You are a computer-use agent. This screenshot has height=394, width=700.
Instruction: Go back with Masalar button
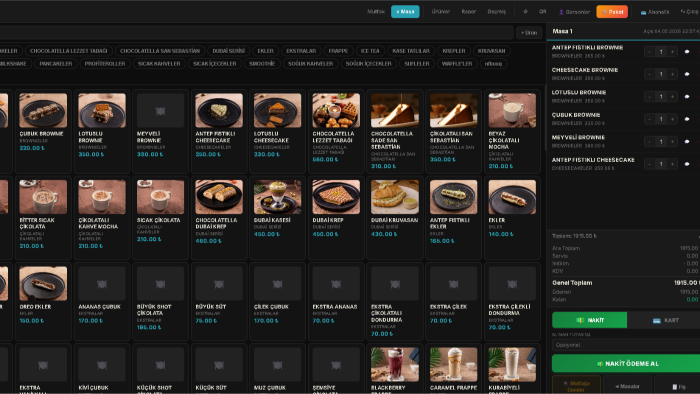pyautogui.click(x=627, y=386)
